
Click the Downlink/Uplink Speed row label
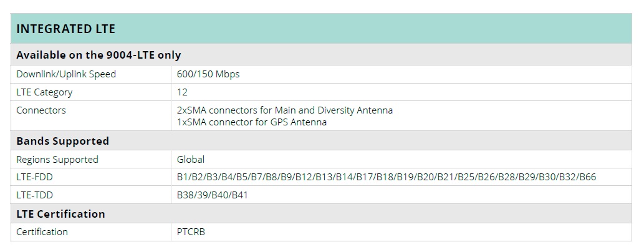click(66, 74)
